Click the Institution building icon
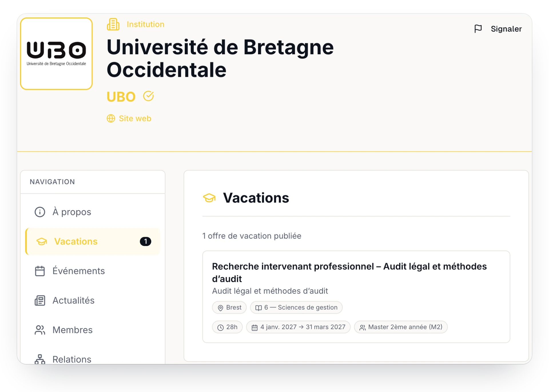This screenshot has height=392, width=549. click(113, 24)
